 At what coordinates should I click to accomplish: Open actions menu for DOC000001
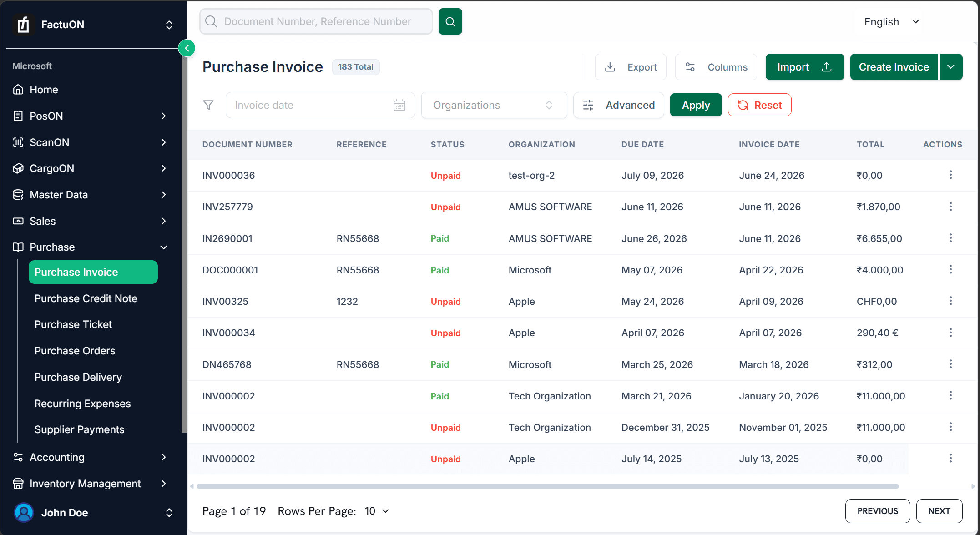point(950,269)
